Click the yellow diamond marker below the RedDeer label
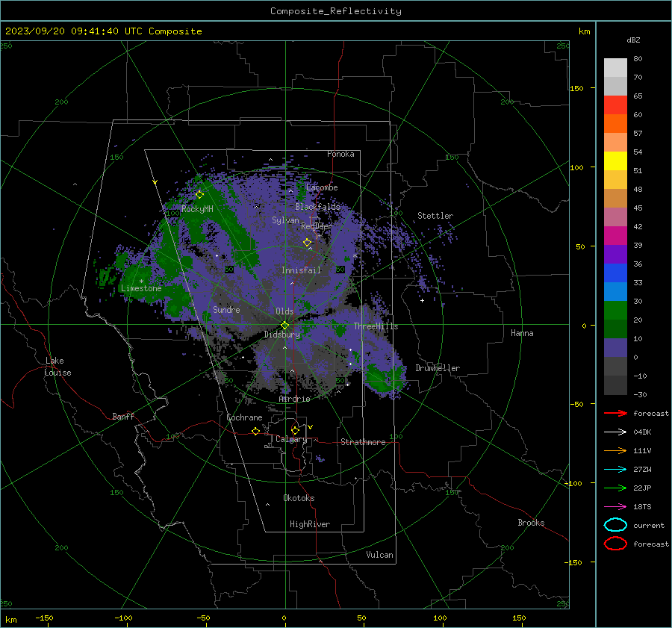Screen dimensions: 672x628 coord(307,243)
